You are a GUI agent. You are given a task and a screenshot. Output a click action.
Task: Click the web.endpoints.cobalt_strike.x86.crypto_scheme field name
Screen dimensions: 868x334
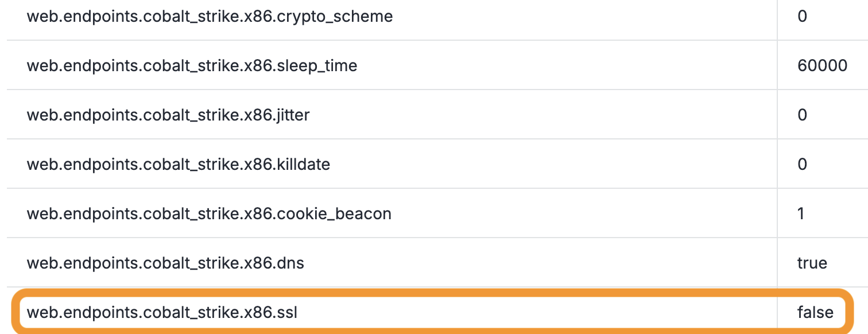(x=210, y=16)
